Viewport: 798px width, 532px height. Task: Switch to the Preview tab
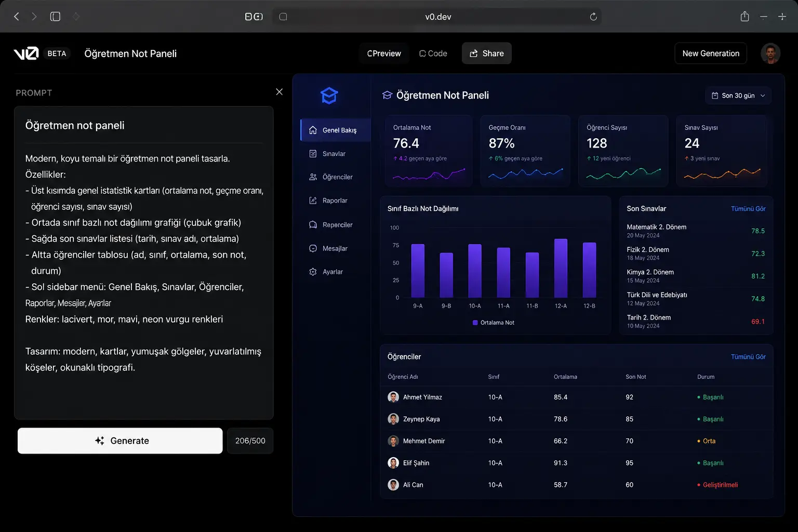tap(384, 54)
